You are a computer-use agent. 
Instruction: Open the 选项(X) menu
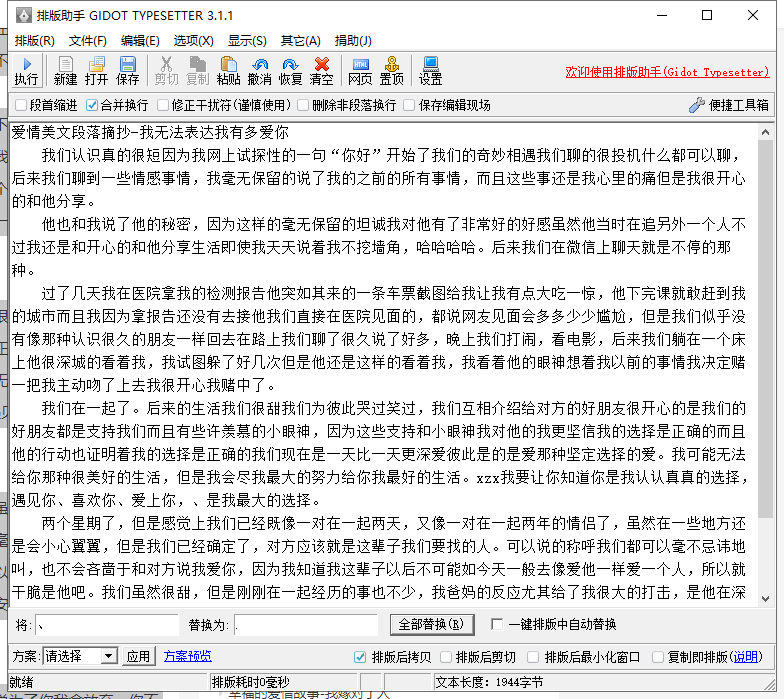(193, 41)
